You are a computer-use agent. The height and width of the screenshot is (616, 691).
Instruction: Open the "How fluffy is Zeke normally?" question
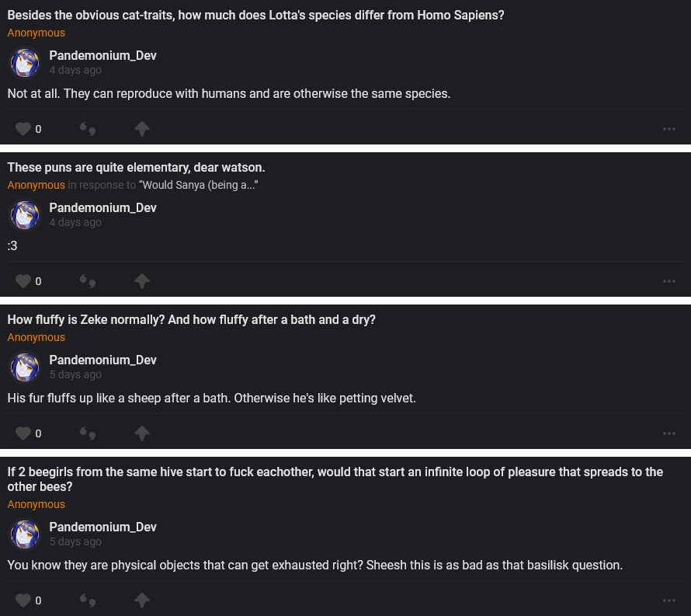[x=191, y=319]
